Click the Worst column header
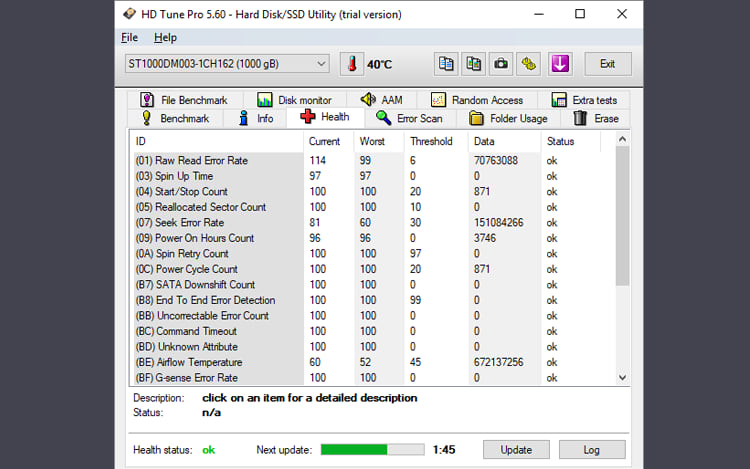750x469 pixels. pos(379,142)
